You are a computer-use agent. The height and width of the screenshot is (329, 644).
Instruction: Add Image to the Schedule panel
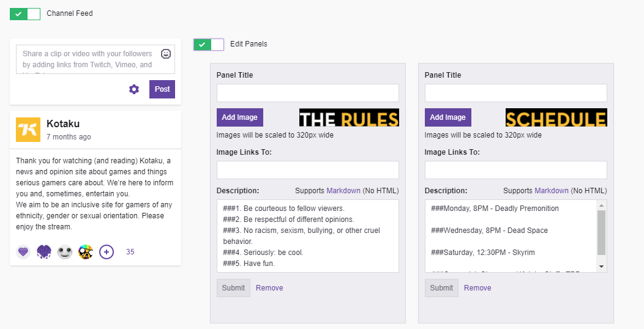coord(448,117)
